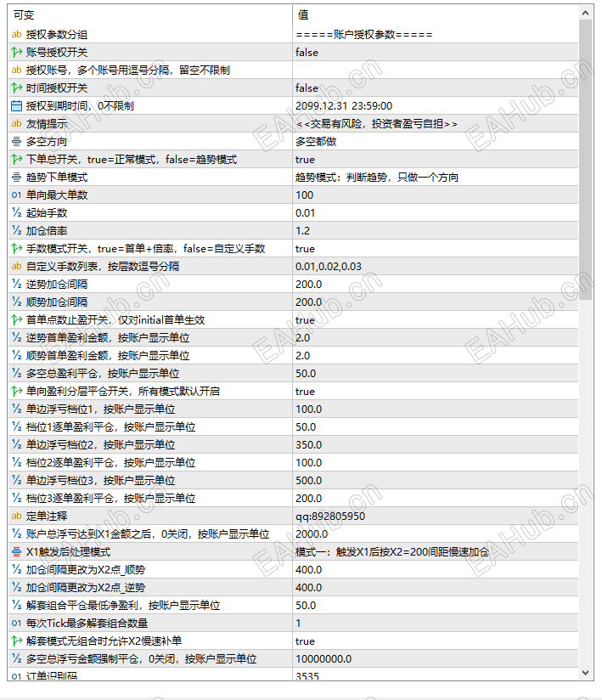Click the string icon beside 友情提示
Screen dimensions: 602x700
[x=16, y=124]
